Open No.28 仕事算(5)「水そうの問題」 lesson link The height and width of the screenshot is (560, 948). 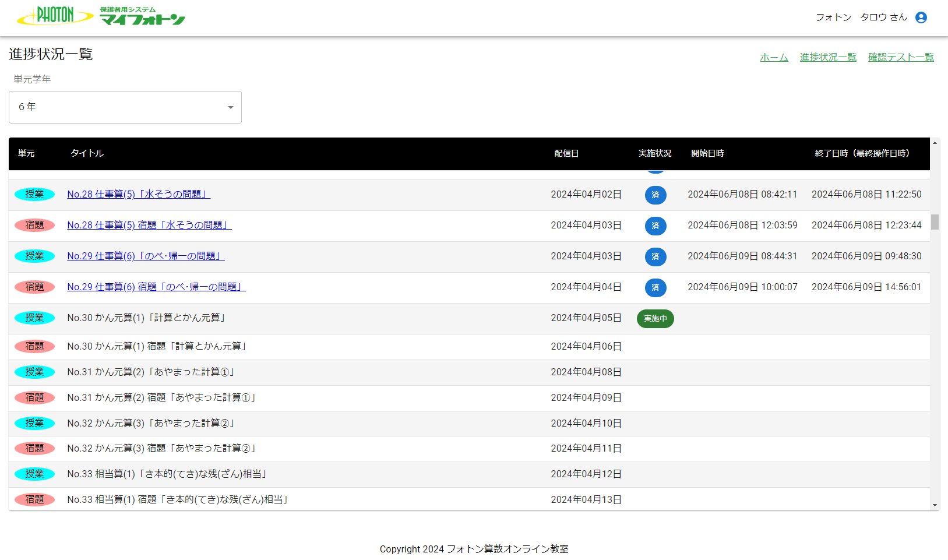click(x=139, y=194)
